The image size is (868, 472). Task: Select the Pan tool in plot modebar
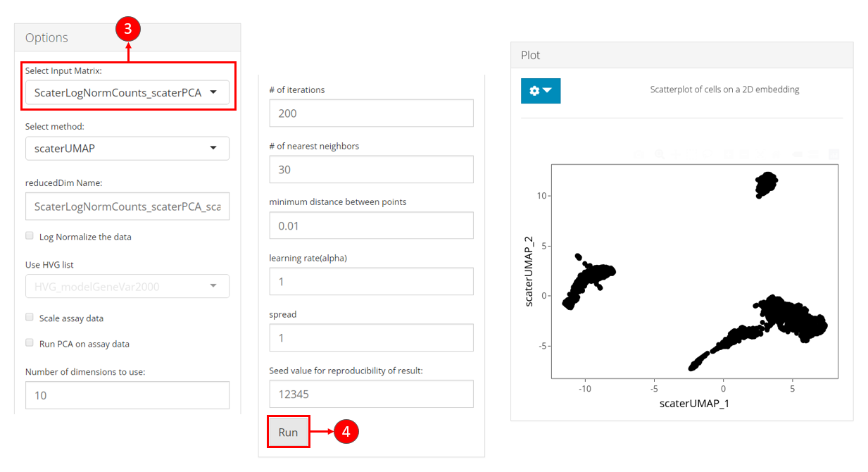[676, 154]
